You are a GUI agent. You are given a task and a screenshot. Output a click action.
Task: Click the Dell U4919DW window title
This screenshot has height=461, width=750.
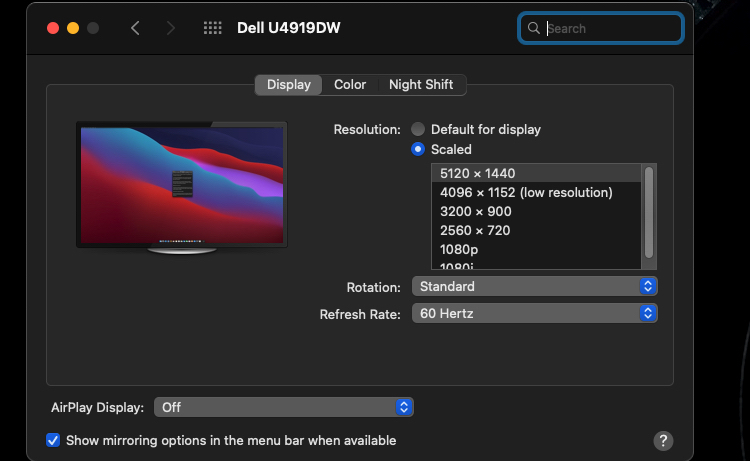pyautogui.click(x=288, y=28)
